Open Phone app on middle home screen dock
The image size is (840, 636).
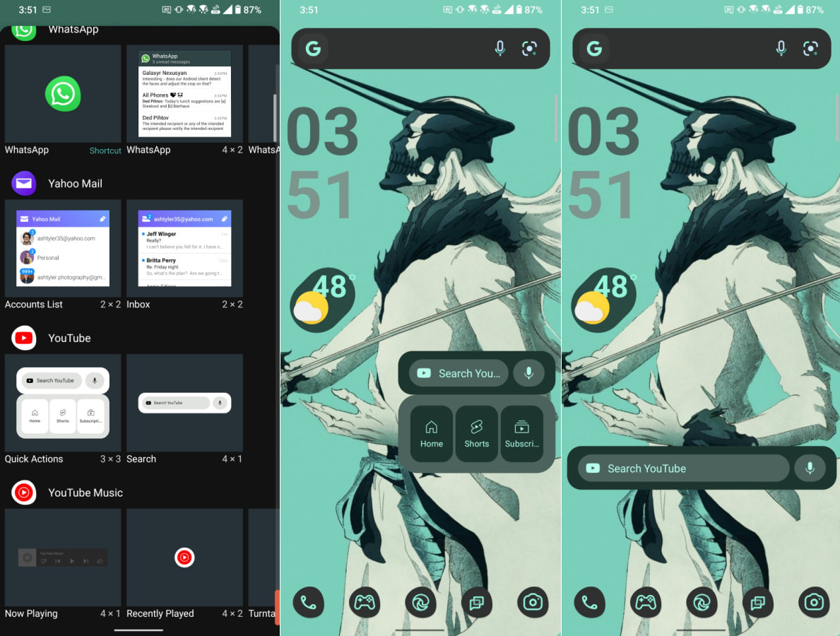click(x=308, y=602)
